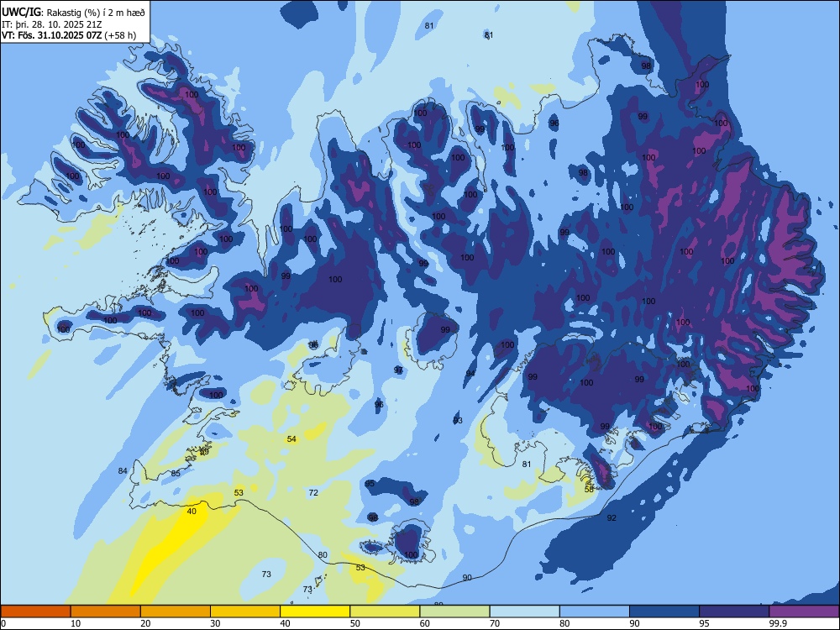Select the 20–30 legend color swatch
This screenshot has width=840, height=630.
click(176, 612)
